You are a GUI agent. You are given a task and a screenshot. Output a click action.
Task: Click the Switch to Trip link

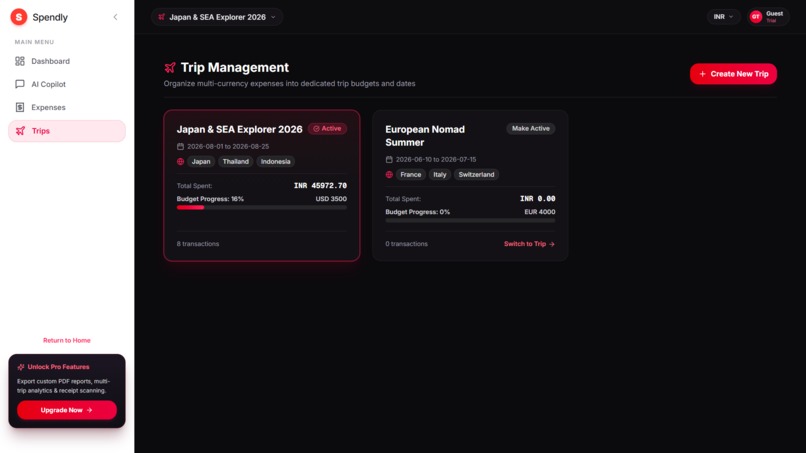529,244
